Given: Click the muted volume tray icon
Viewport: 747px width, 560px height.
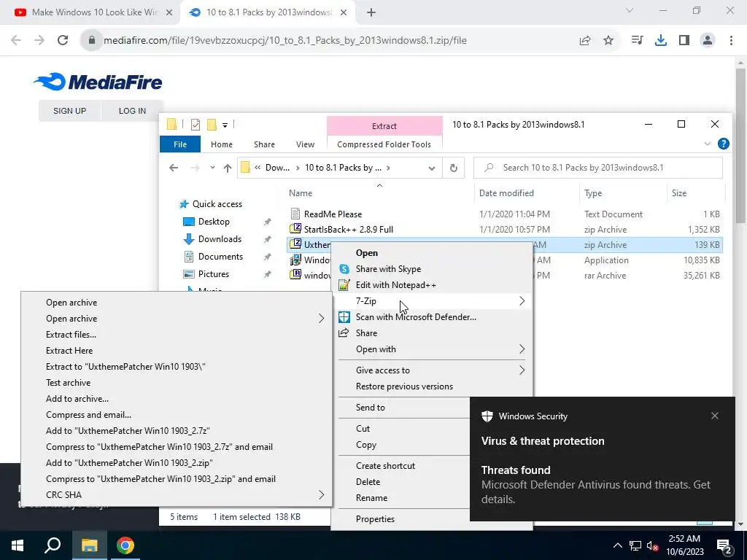Looking at the screenshot, I should pos(653,545).
